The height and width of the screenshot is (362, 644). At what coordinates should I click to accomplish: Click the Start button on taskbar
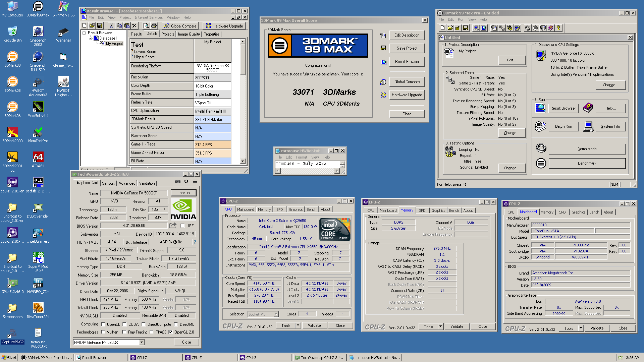[9, 358]
